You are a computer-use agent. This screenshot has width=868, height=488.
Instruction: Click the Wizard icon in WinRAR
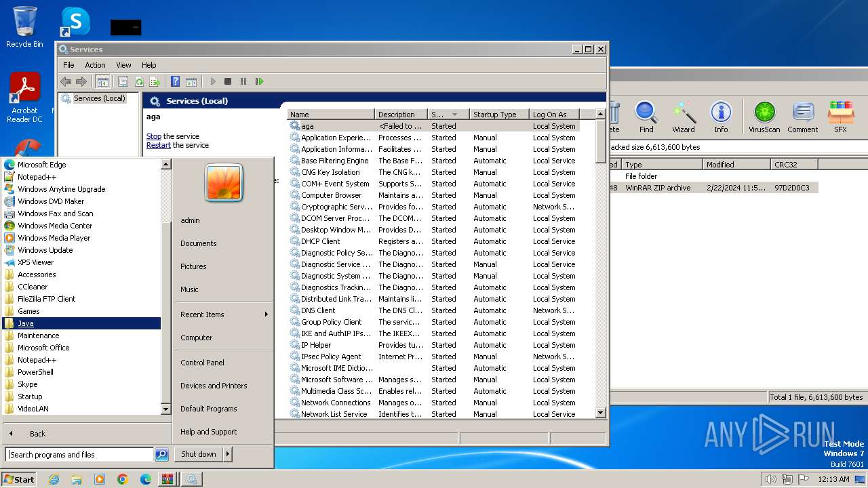point(684,117)
